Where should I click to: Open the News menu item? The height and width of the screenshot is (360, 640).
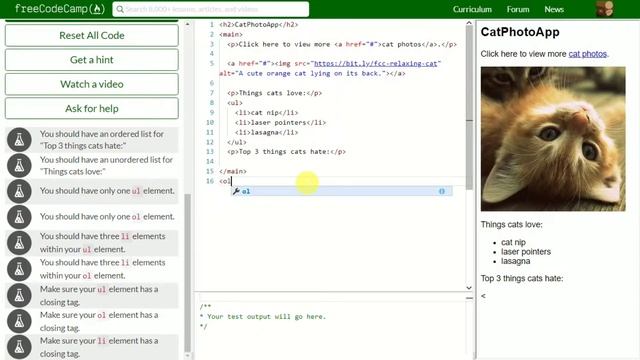(554, 9)
